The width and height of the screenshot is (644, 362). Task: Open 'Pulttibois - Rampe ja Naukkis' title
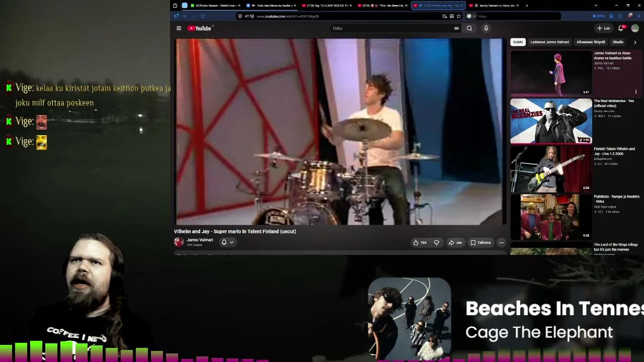616,199
